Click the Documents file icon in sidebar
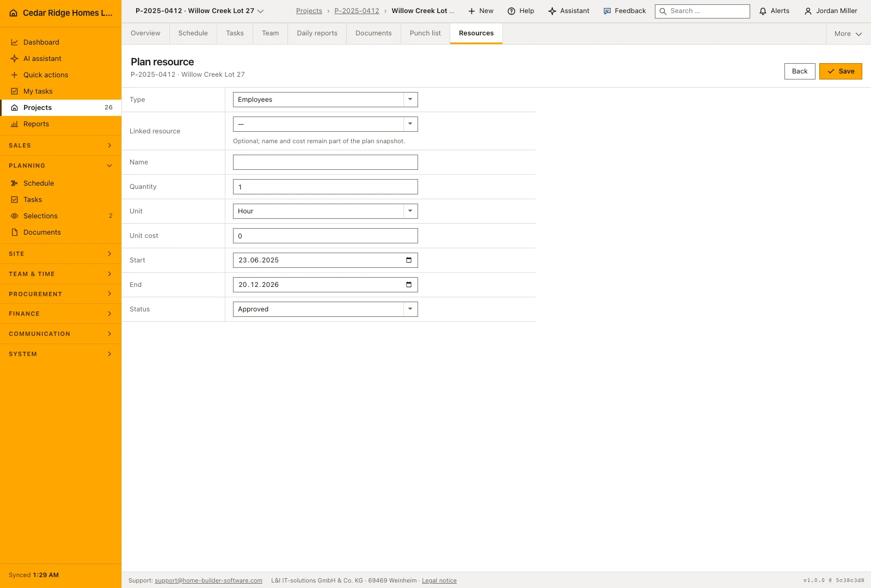The height and width of the screenshot is (588, 871). point(15,232)
